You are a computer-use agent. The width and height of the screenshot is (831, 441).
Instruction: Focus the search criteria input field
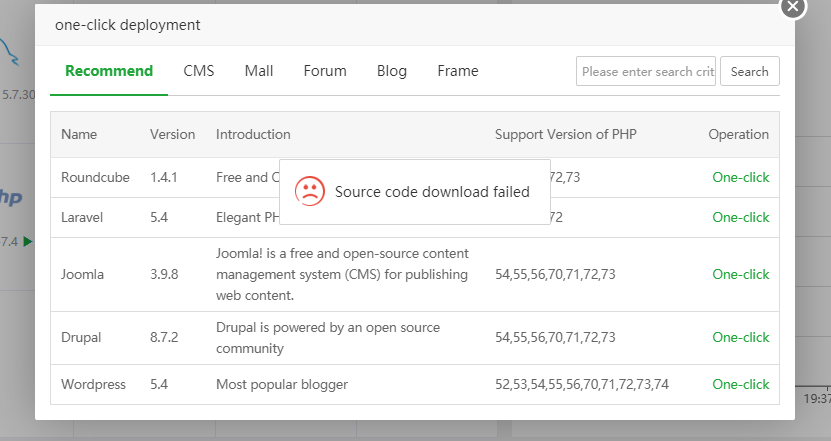646,72
